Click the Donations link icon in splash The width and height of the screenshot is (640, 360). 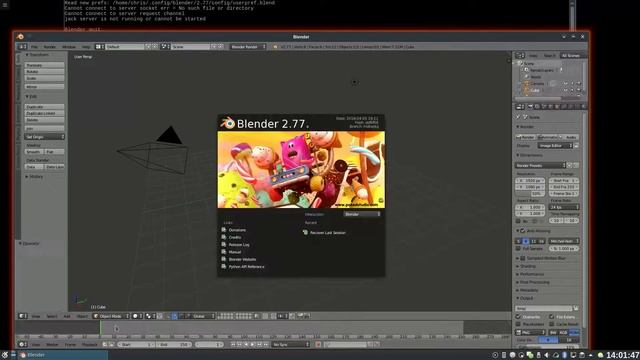click(x=224, y=230)
